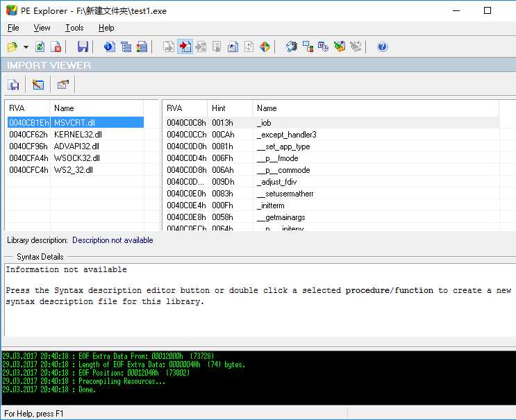Click the grayed debug information page icon
The width and height of the screenshot is (516, 420).
pyautogui.click(x=249, y=47)
